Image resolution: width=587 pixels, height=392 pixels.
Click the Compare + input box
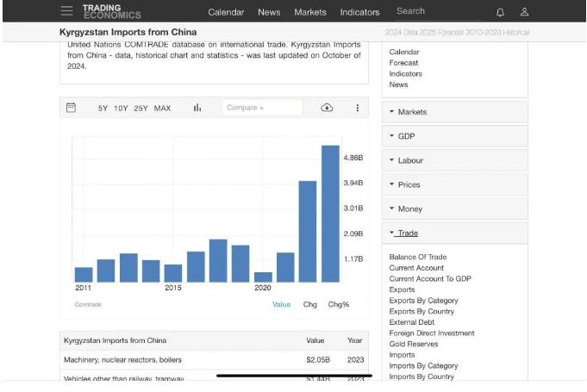[262, 108]
